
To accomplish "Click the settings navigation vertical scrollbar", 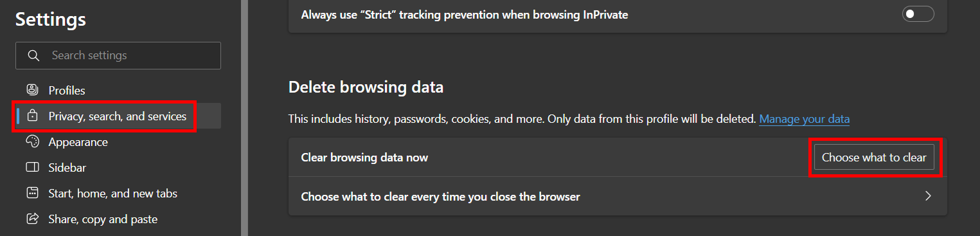I will [x=244, y=118].
